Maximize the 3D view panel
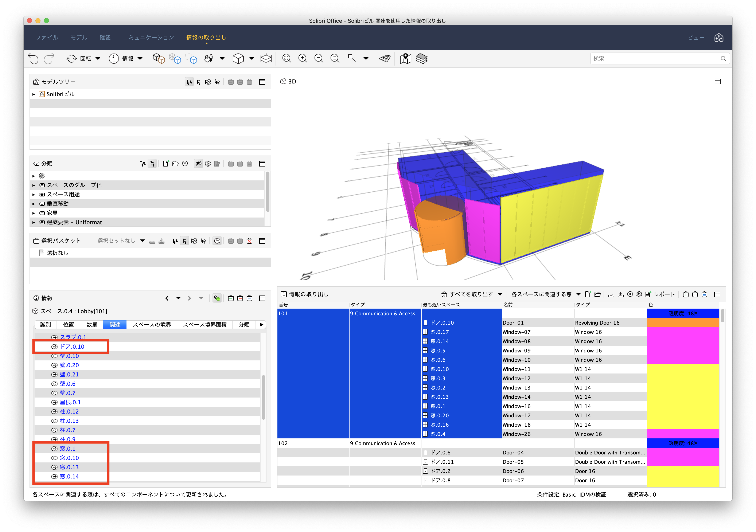This screenshot has width=756, height=532. 718,82
